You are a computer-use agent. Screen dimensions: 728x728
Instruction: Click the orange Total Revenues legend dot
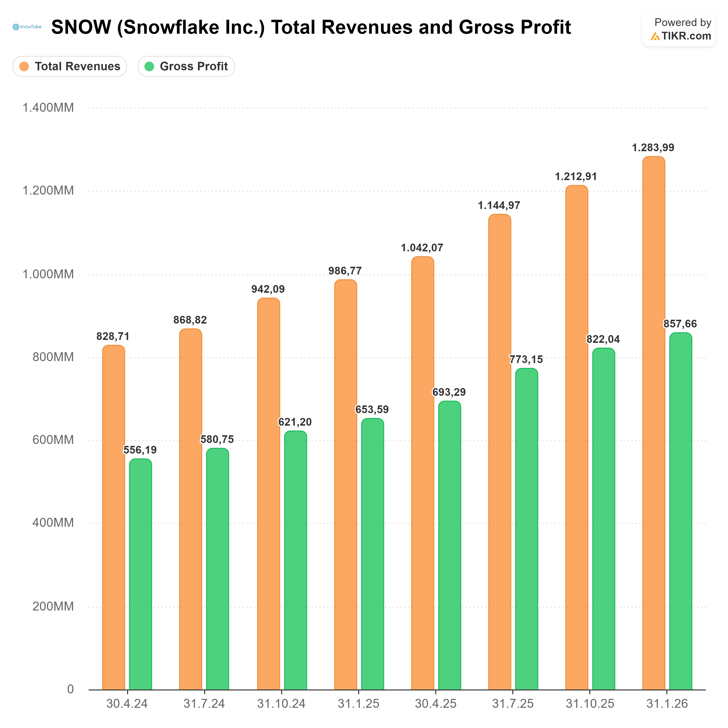click(24, 66)
